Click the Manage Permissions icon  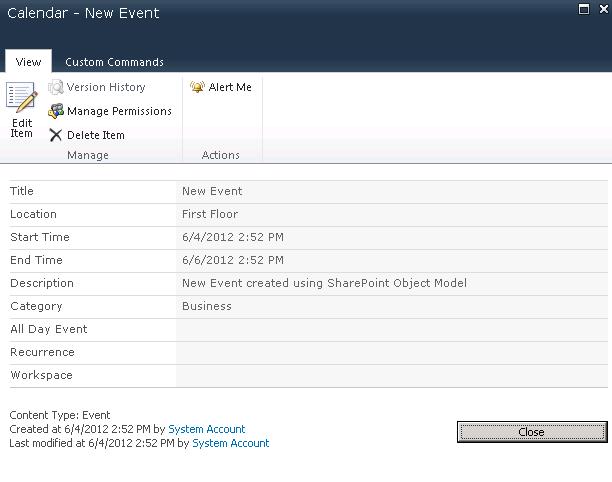coord(56,111)
